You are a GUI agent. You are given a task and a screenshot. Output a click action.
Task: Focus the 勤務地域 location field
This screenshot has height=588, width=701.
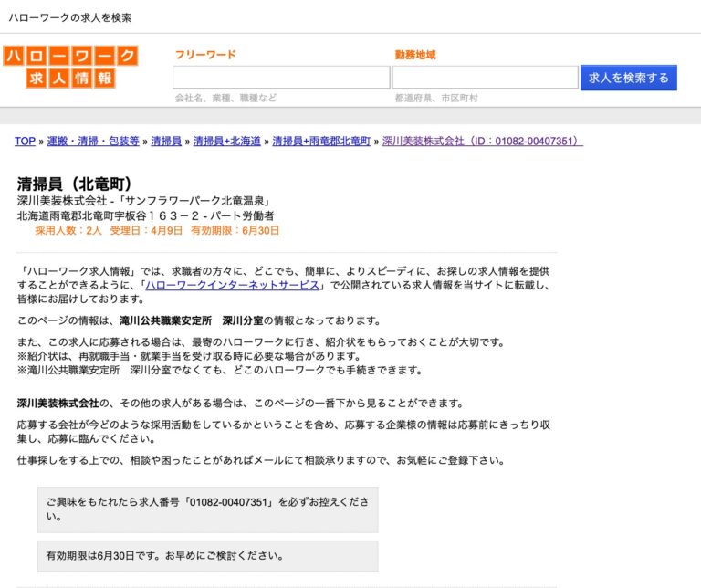484,78
